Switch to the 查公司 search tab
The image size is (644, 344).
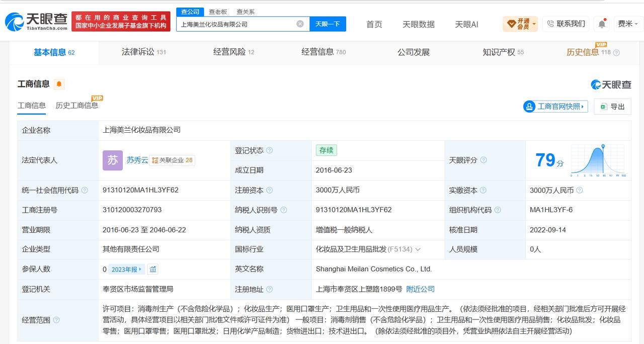click(190, 12)
